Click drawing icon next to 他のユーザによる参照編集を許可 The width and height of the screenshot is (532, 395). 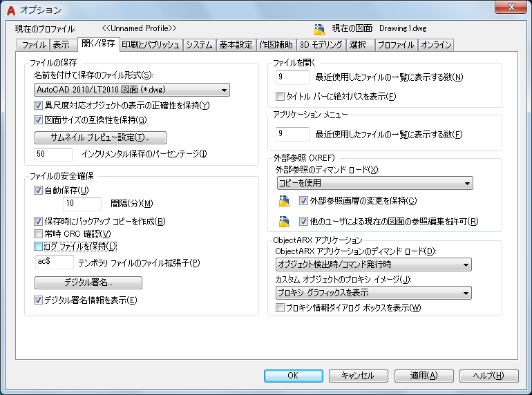[284, 222]
